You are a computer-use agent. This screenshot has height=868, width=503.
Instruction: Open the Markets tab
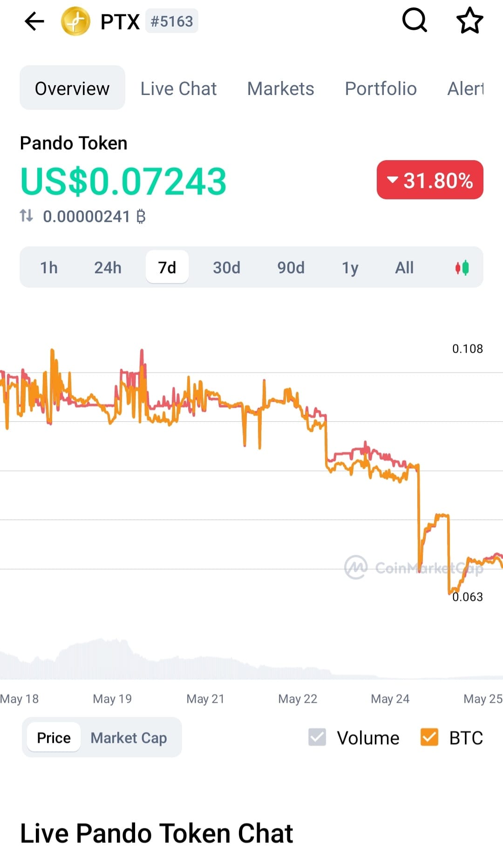(x=281, y=88)
